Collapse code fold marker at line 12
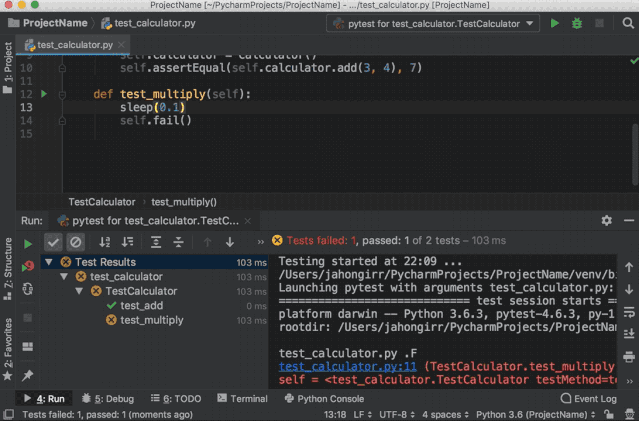639x421 pixels. [62, 95]
